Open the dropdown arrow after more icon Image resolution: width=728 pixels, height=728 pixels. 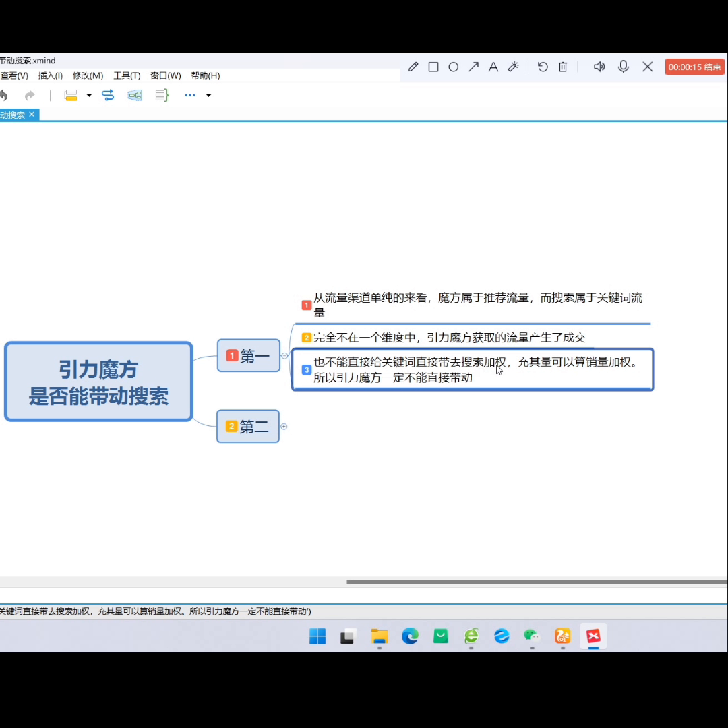pos(208,96)
